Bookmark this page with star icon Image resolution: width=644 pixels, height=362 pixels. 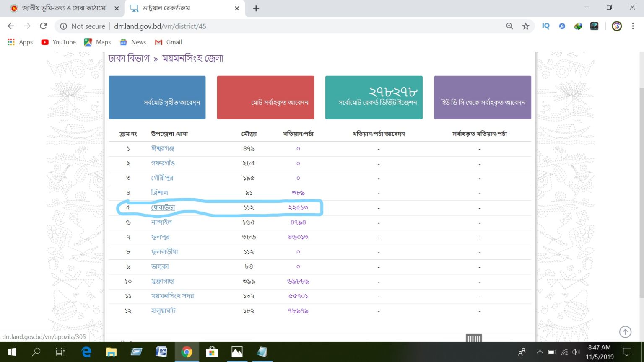coord(525,26)
